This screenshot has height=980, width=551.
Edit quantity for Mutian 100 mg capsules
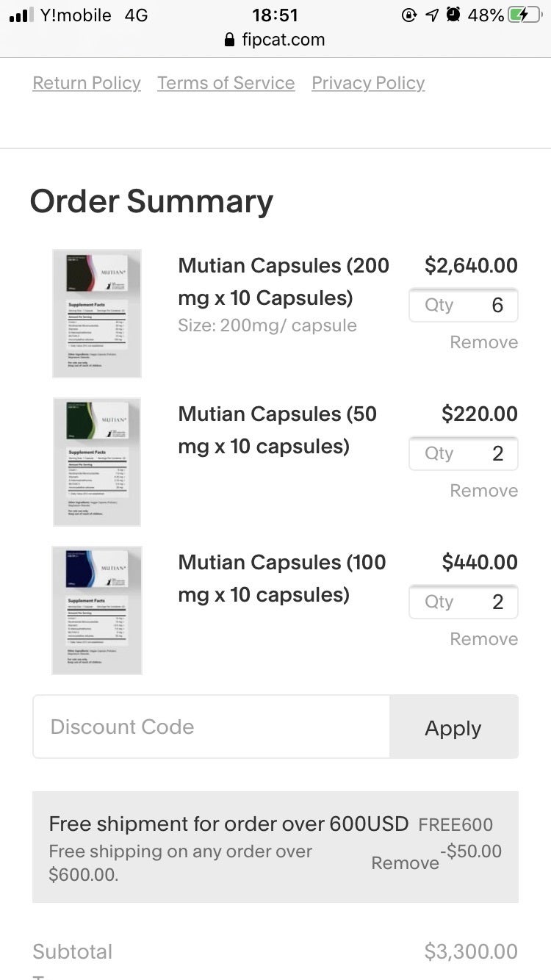(464, 602)
